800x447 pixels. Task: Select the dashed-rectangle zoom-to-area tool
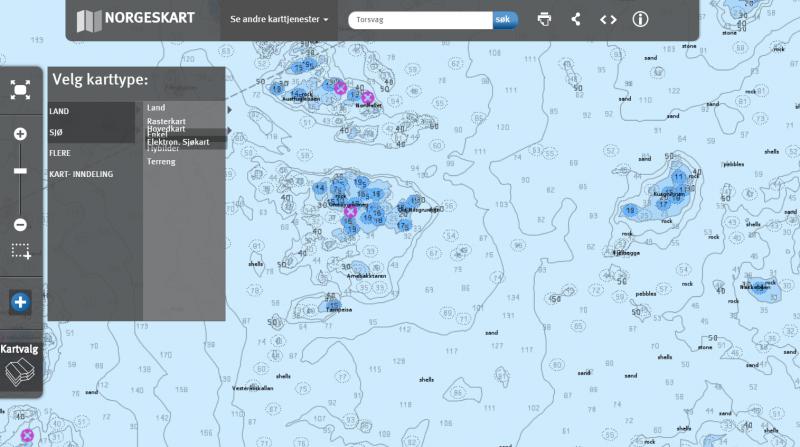coord(21,251)
